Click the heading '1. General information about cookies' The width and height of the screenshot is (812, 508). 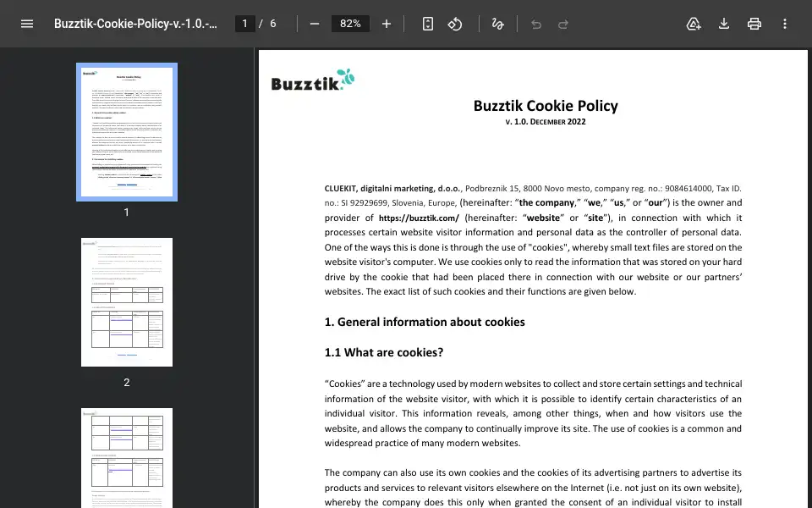(x=425, y=322)
